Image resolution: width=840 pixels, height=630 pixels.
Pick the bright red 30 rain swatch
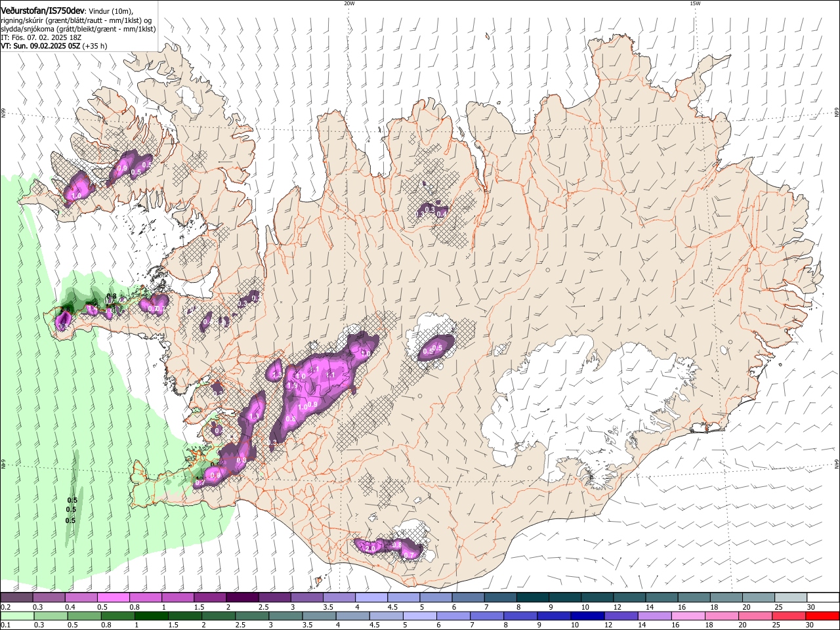tap(823, 616)
